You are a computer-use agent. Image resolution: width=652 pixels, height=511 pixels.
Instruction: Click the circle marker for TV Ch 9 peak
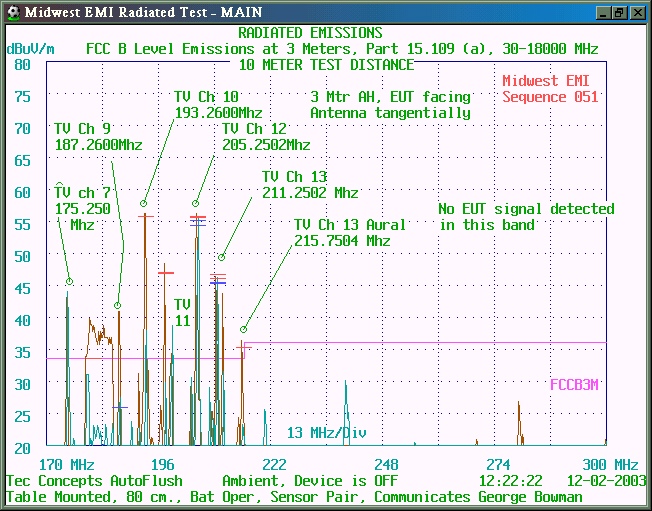coord(117,305)
